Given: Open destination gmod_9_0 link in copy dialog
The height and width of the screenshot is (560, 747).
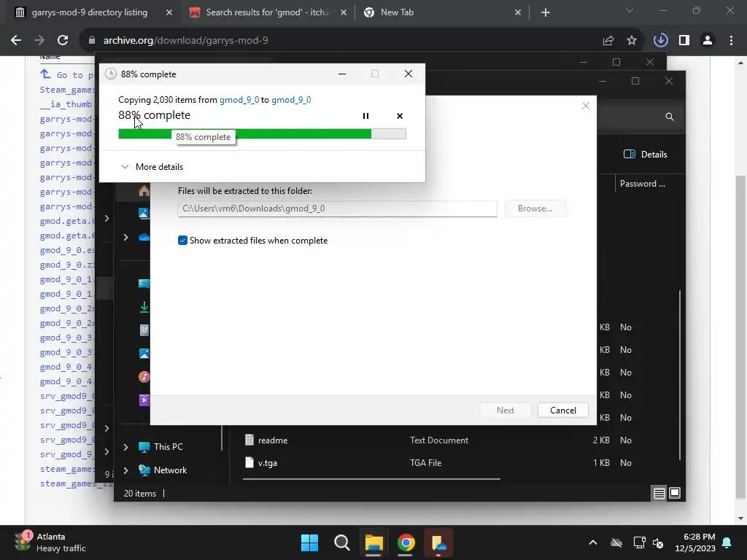Looking at the screenshot, I should point(291,99).
